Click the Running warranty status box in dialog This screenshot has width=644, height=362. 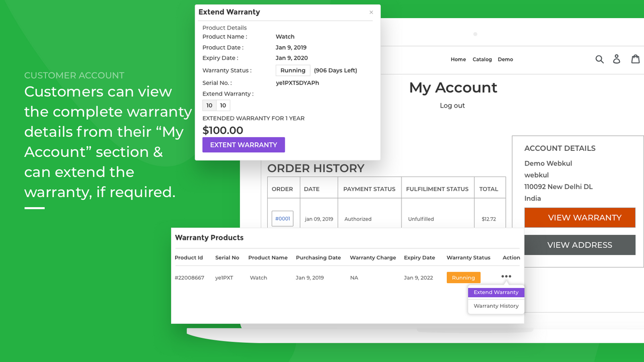pos(293,70)
